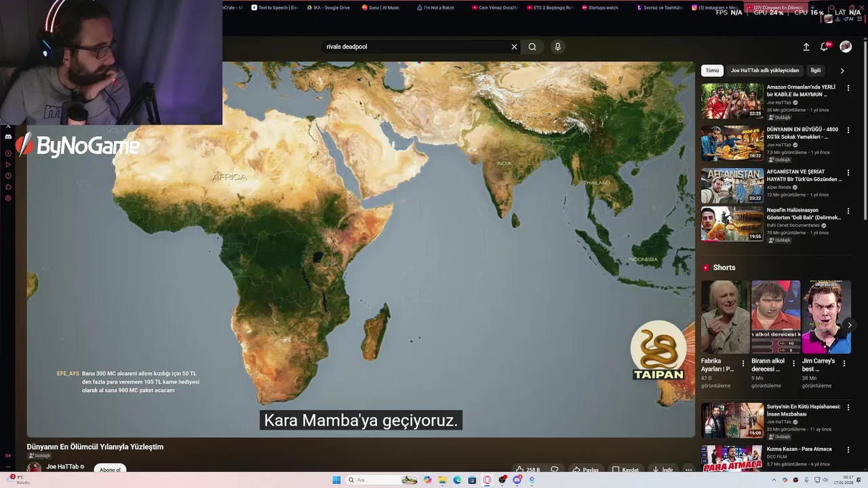The image size is (868, 488).
Task: Open Discord from the Opera sidebar
Action: 8,136
